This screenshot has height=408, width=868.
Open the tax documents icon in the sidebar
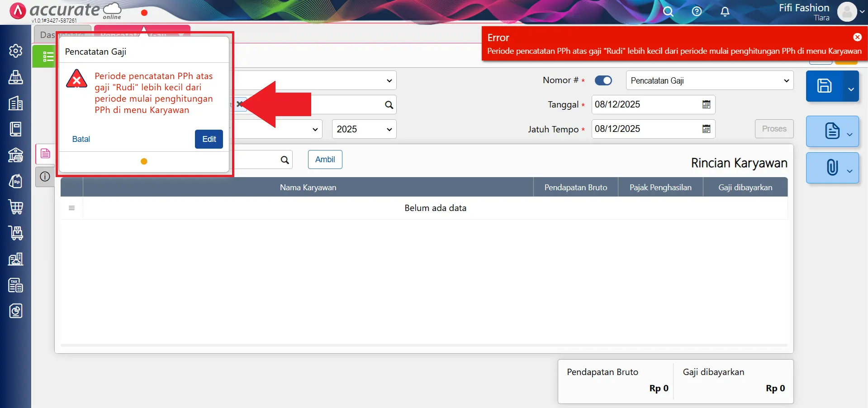(x=16, y=285)
